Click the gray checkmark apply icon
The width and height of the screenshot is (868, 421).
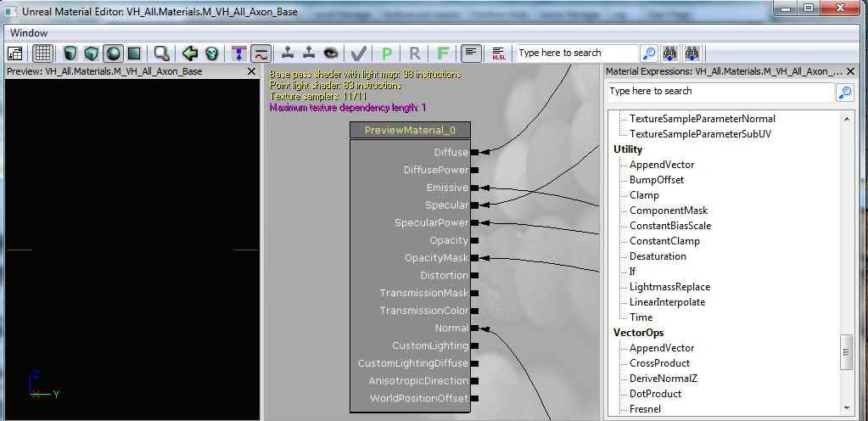[x=359, y=53]
